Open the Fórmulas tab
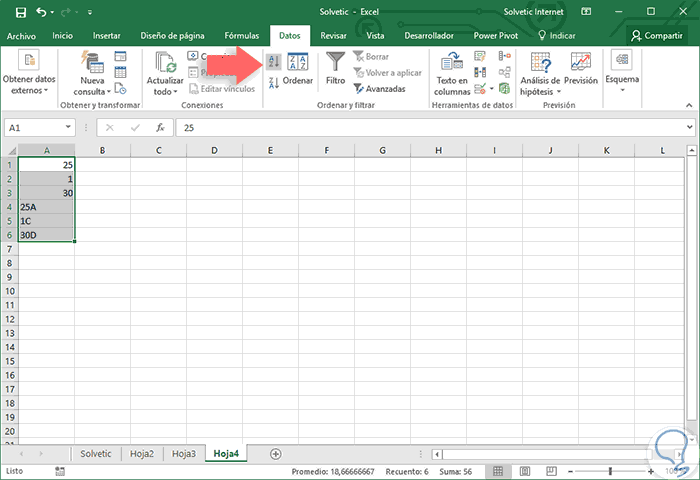The height and width of the screenshot is (480, 700). coord(242,36)
